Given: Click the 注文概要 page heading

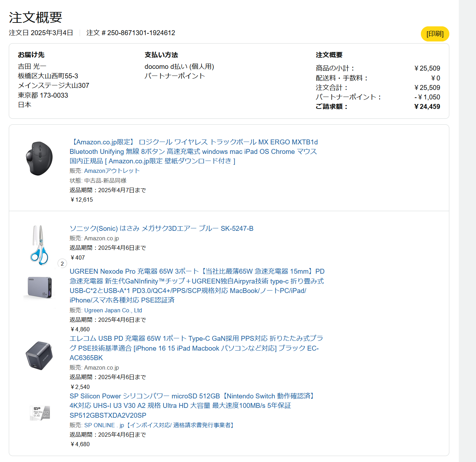Looking at the screenshot, I should [x=35, y=17].
